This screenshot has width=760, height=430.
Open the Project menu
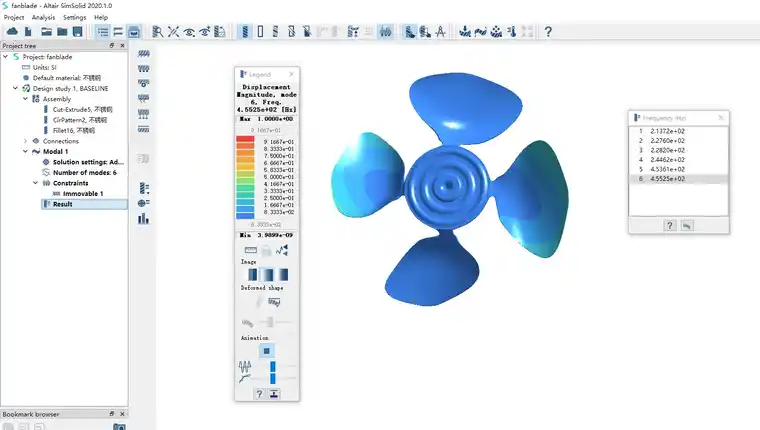point(14,17)
